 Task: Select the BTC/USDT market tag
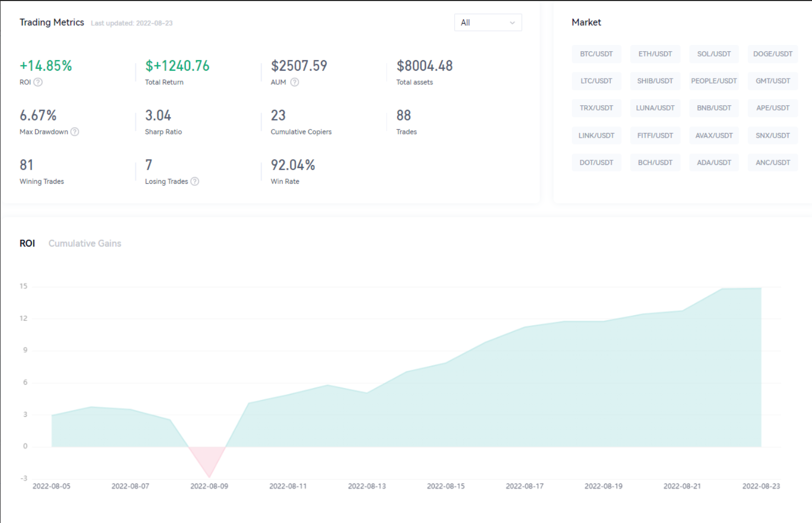click(x=596, y=54)
